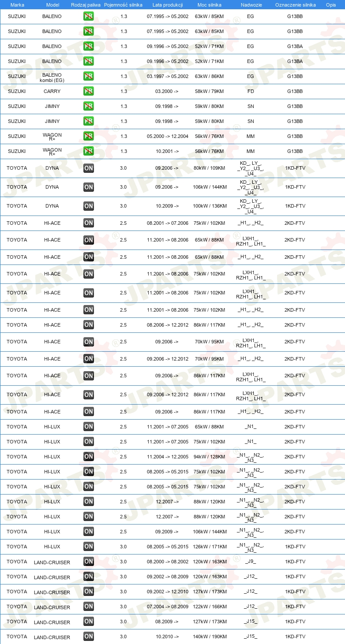Click PB fuel icon for WAGON R+ 05.2000 -> 12.2004
345x644 pixels.
(x=89, y=136)
